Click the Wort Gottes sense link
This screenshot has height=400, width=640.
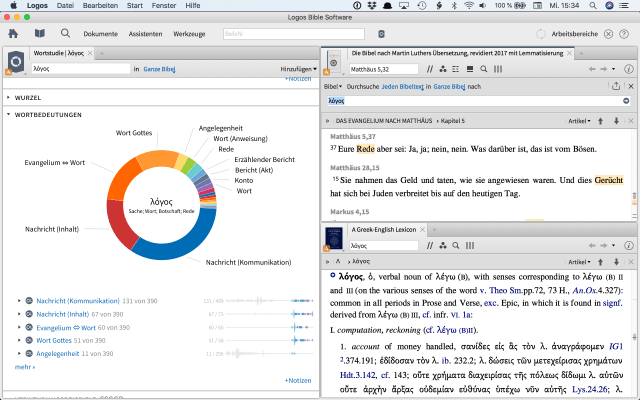(56, 339)
